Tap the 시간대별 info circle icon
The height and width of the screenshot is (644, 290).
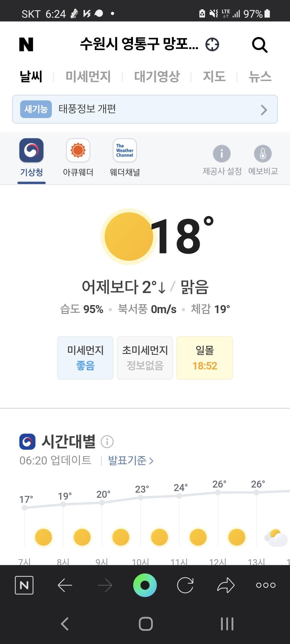pos(107,442)
